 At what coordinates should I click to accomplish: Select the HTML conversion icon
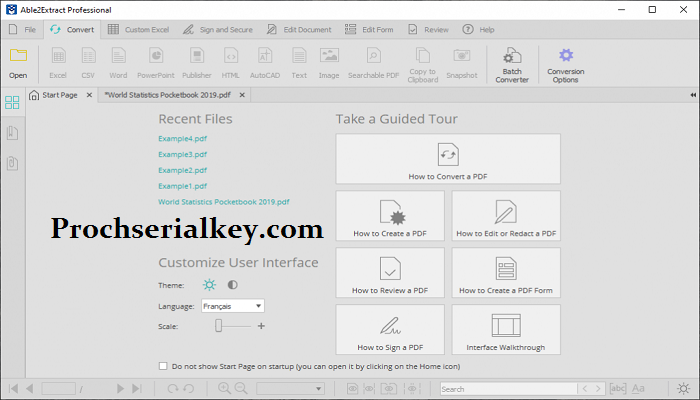[231, 56]
